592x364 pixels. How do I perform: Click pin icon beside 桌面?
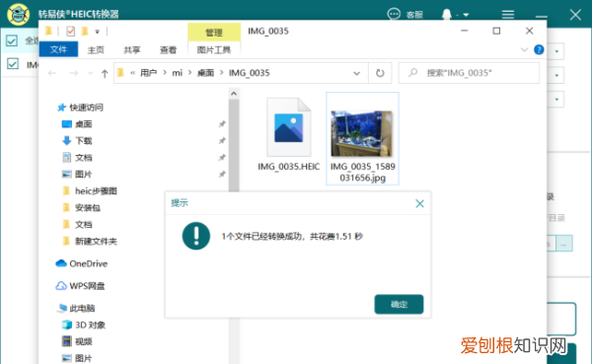coord(222,124)
